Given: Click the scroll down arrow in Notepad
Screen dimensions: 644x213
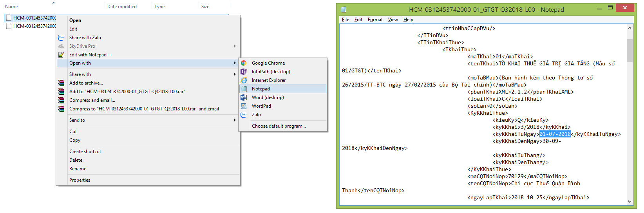Looking at the screenshot, I should [x=630, y=202].
